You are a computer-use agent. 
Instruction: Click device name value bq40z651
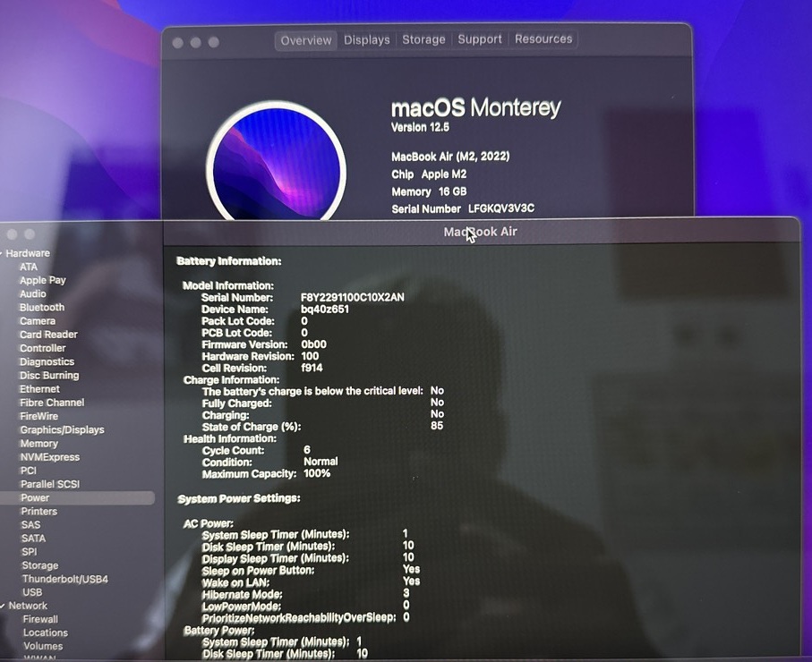pos(325,310)
